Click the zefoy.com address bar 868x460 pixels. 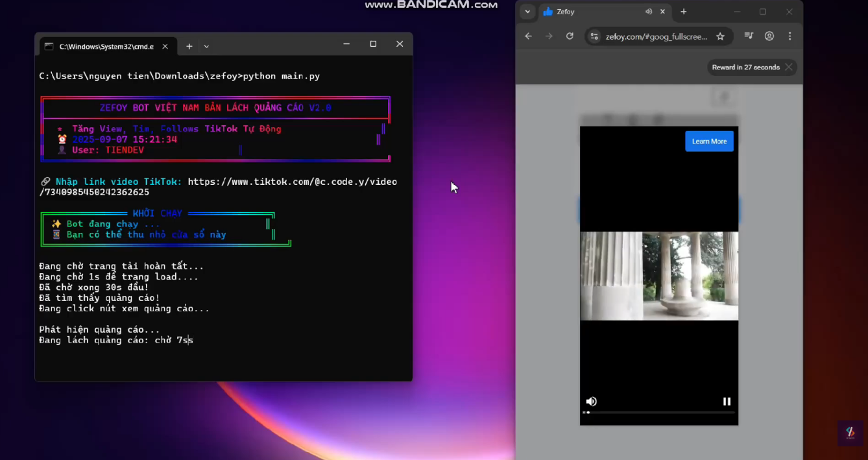coord(655,36)
